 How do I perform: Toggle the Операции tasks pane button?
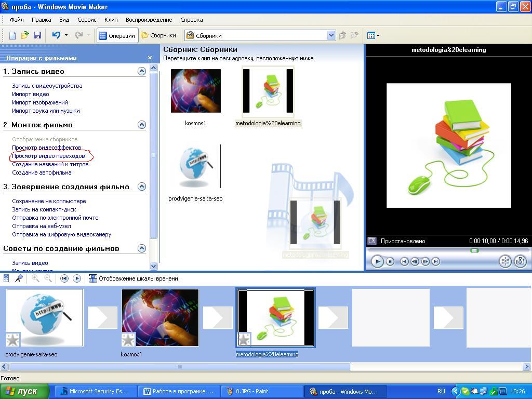117,35
